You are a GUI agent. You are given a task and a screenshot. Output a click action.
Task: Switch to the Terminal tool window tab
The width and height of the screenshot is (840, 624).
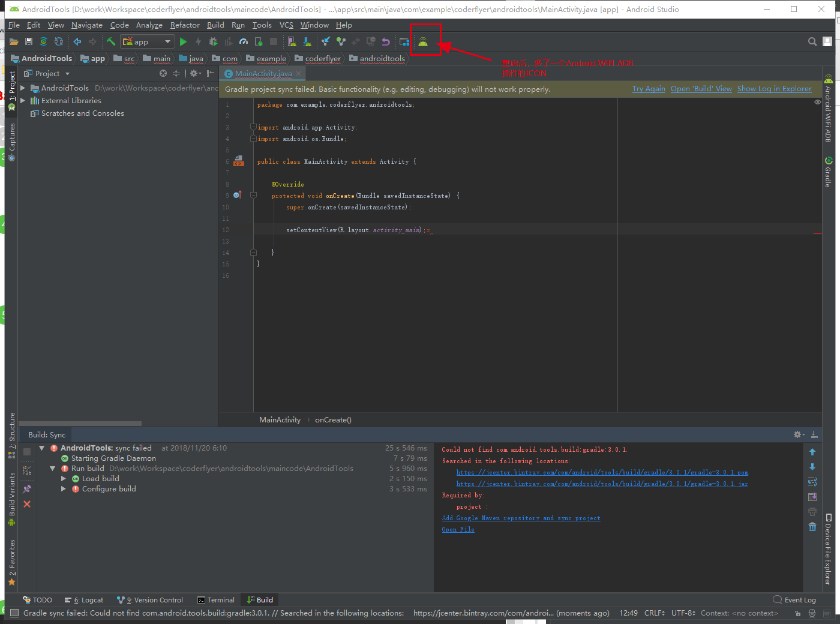click(x=216, y=600)
